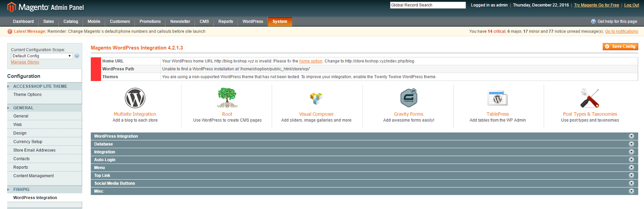Open the CMS menu
This screenshot has width=644, height=209.
[204, 21]
